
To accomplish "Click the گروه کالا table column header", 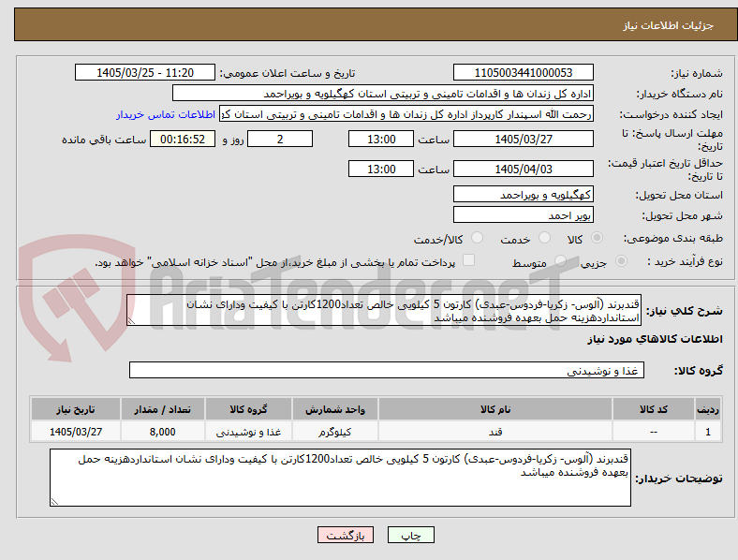I will pyautogui.click(x=248, y=409).
